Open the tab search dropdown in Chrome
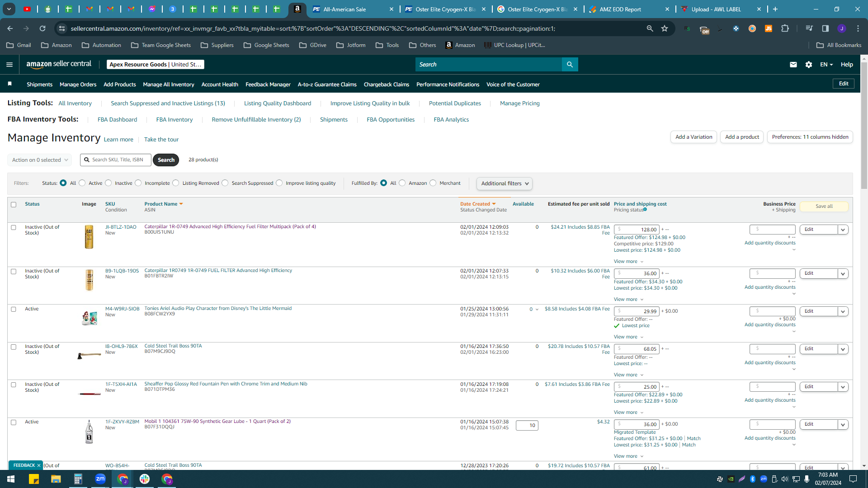This screenshot has width=868, height=488. click(9, 9)
